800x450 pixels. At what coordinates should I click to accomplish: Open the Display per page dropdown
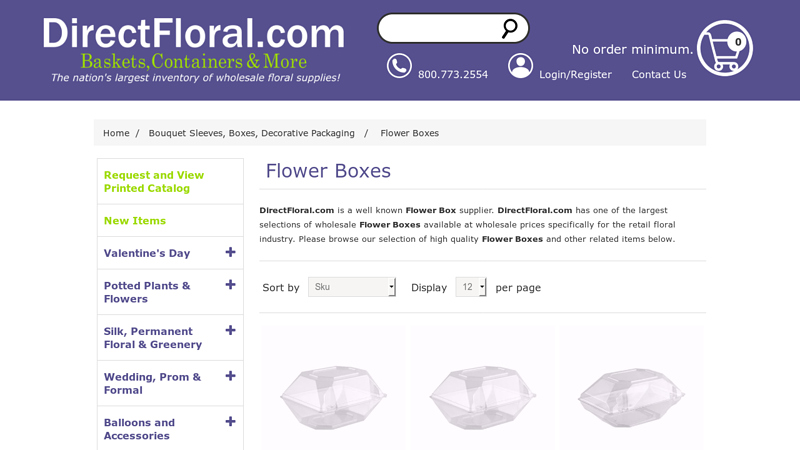click(471, 287)
